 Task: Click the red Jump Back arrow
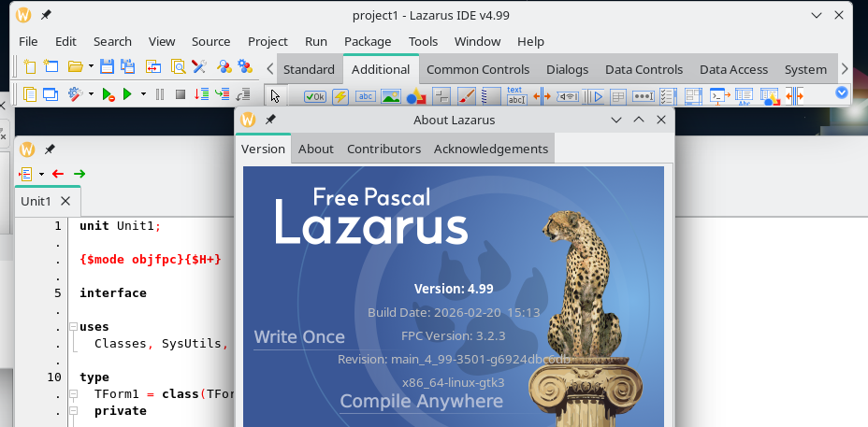coord(58,174)
